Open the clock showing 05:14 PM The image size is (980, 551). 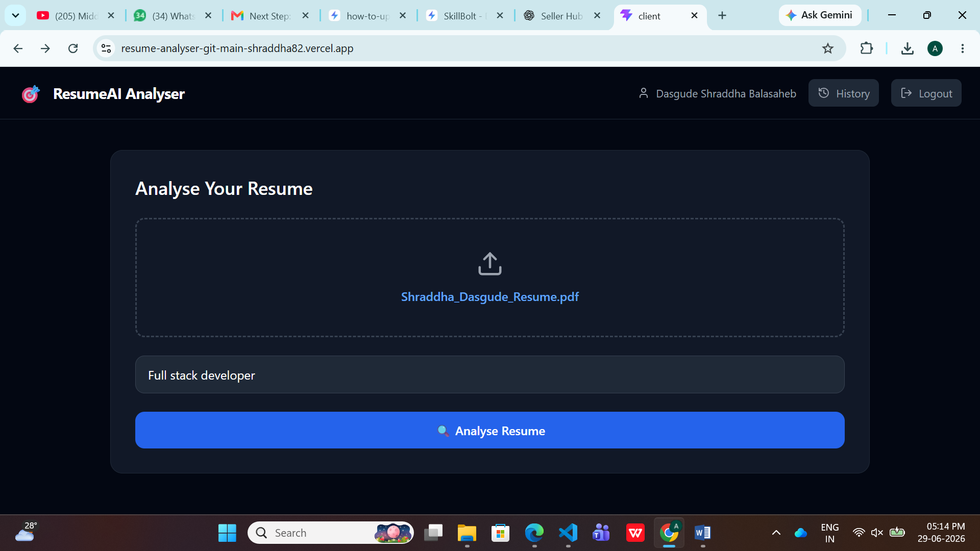[x=941, y=533]
